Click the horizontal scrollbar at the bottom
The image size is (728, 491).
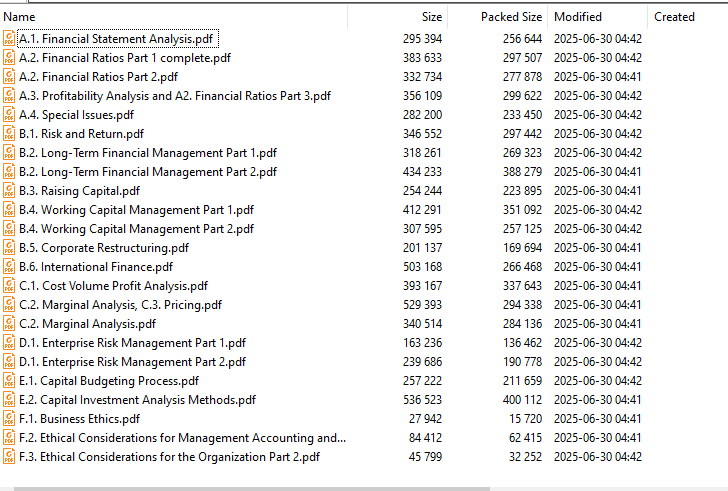pos(252,489)
